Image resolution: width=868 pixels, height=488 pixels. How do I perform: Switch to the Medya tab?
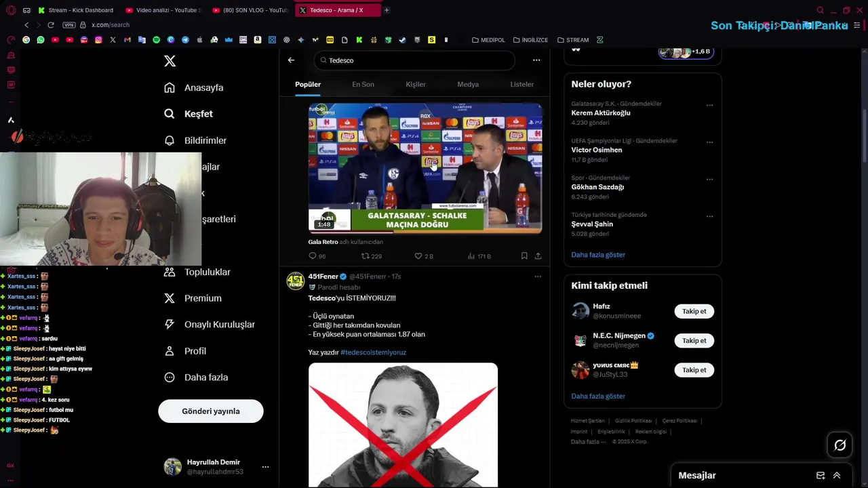click(x=468, y=85)
